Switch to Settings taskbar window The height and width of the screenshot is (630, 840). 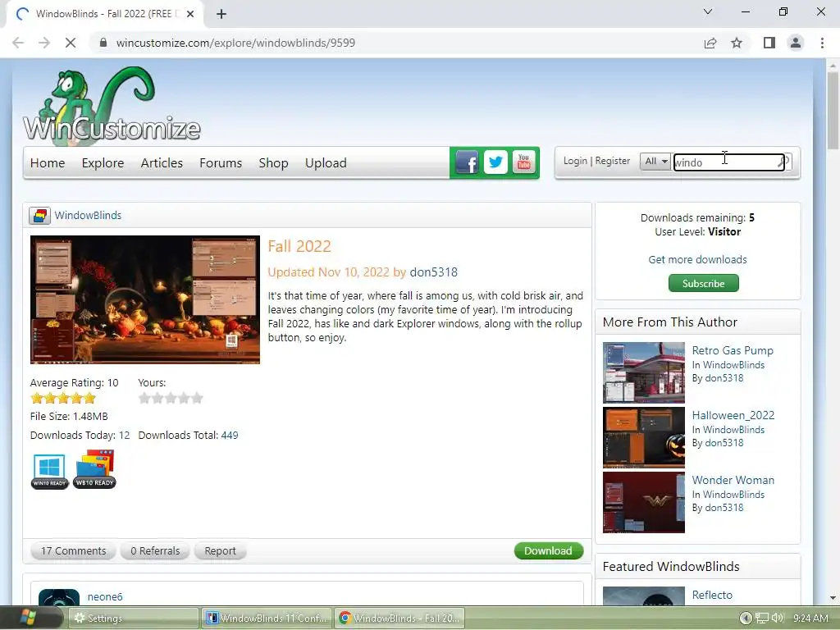click(134, 619)
